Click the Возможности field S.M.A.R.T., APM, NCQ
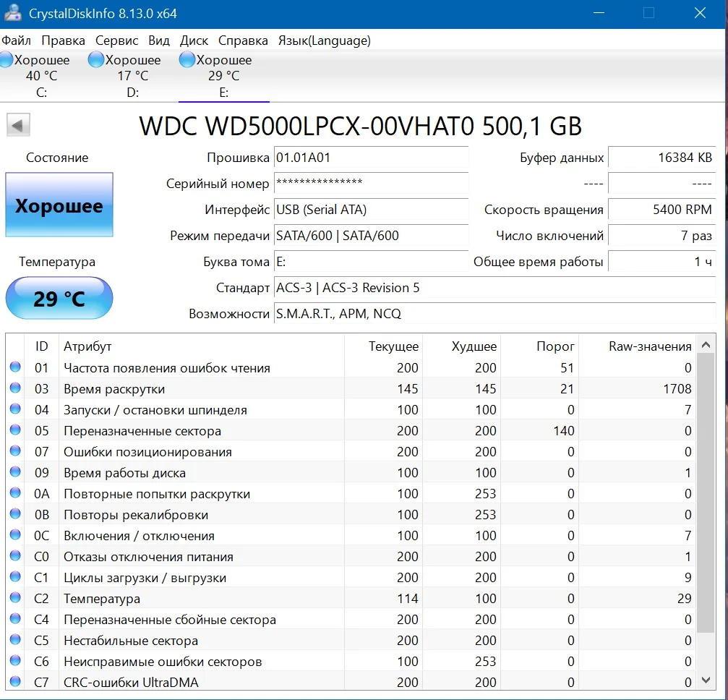728x700 pixels. point(495,314)
